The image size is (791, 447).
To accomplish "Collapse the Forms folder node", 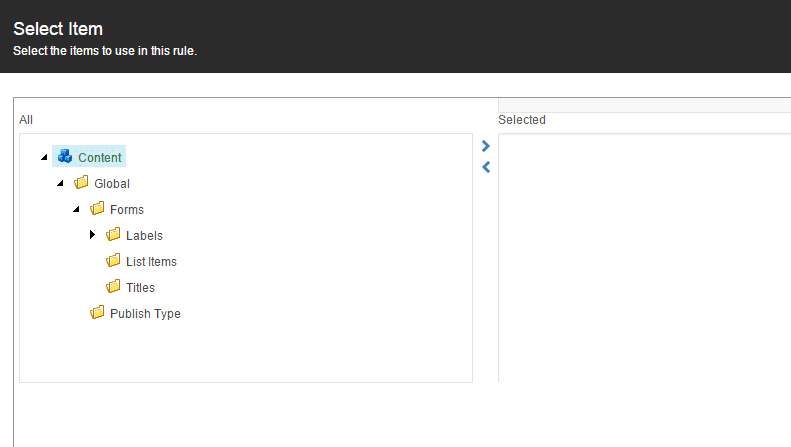I will point(77,209).
